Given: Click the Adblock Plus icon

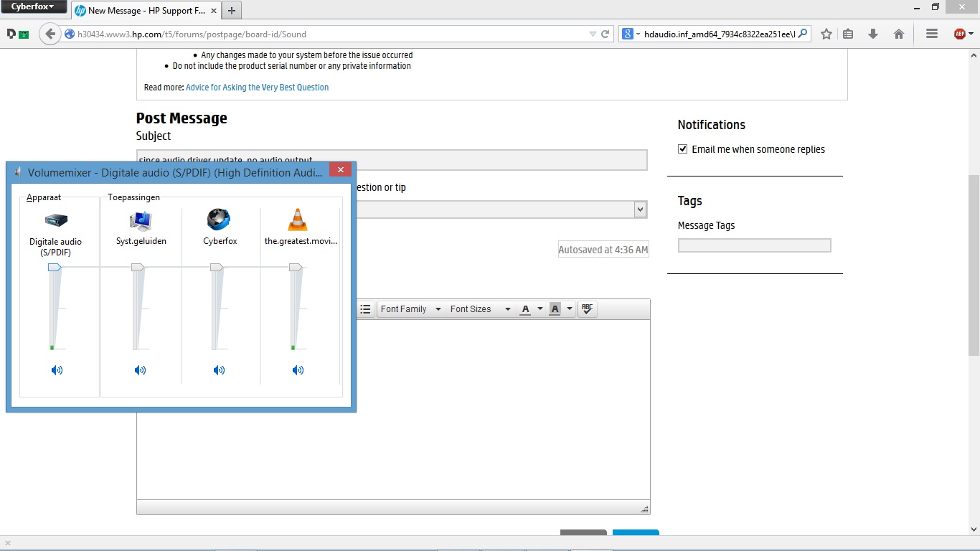Looking at the screenshot, I should point(959,34).
